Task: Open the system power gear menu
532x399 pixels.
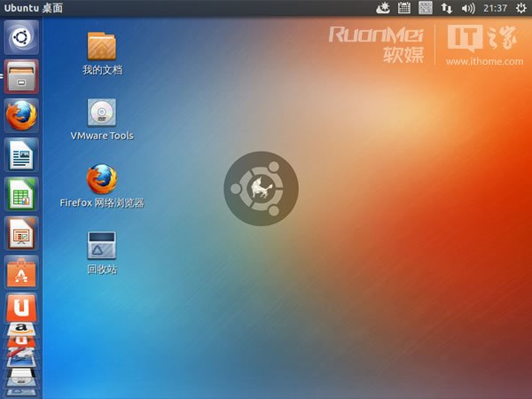Action: [520, 8]
